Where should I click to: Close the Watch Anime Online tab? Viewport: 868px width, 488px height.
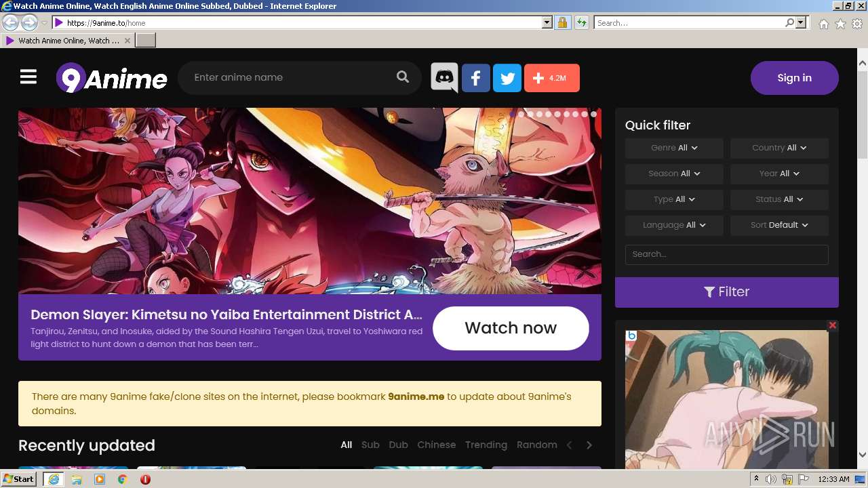point(127,41)
